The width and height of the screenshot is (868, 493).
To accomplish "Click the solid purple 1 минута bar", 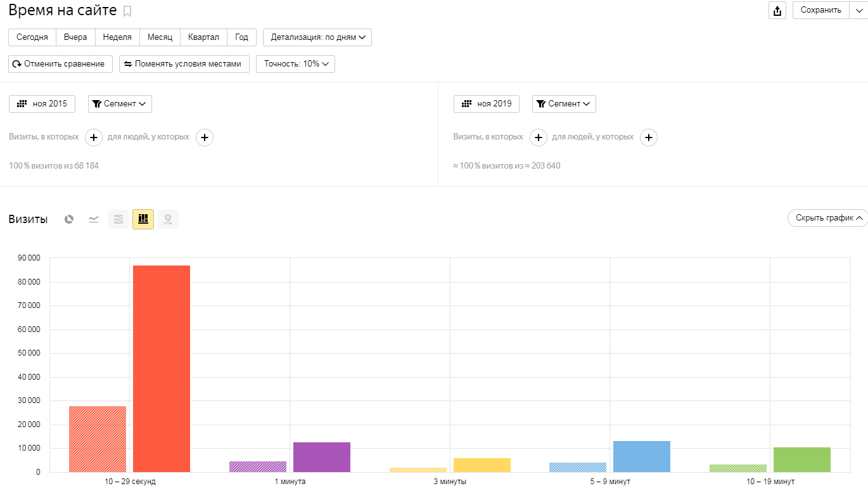I will (322, 457).
